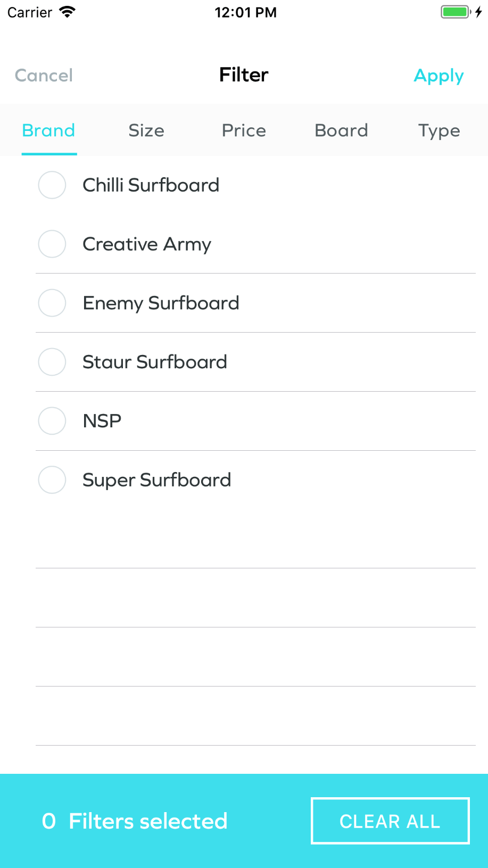Image resolution: width=488 pixels, height=868 pixels.
Task: Check the NSP brand radio circle
Action: click(52, 421)
